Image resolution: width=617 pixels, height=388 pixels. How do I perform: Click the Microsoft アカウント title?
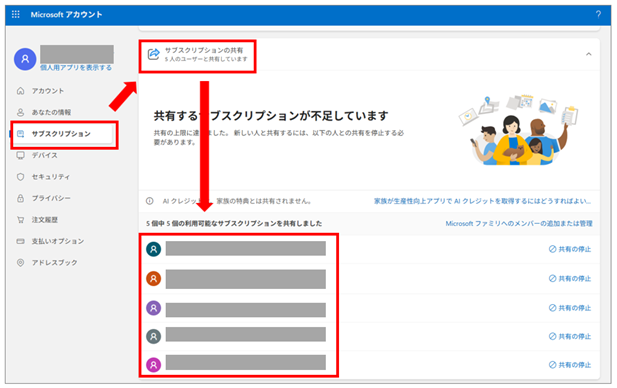[67, 15]
